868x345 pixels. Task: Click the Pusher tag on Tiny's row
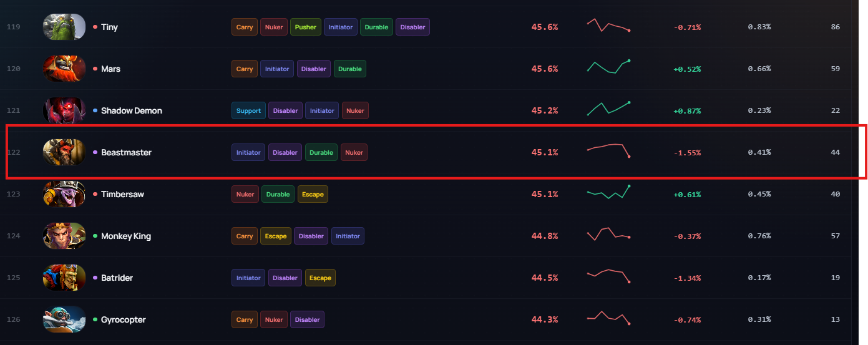(x=306, y=27)
